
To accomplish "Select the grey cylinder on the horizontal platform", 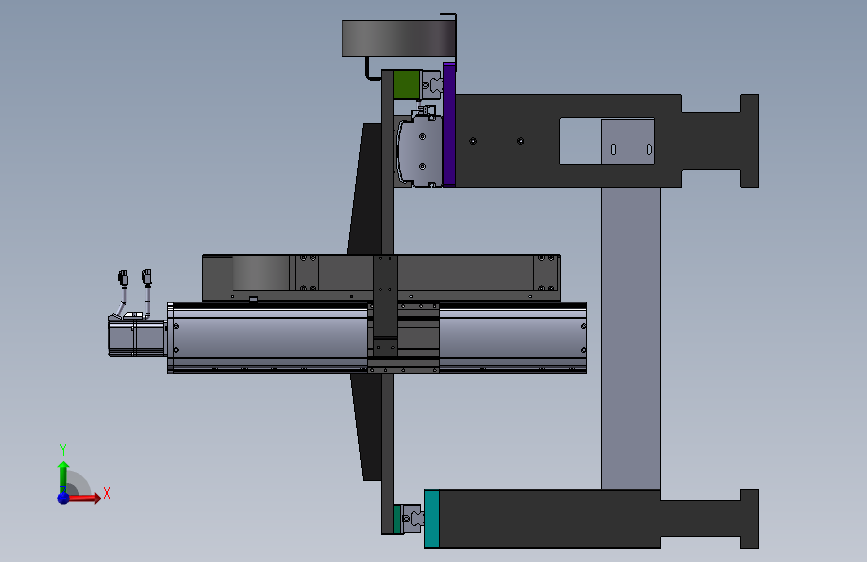I will tap(261, 273).
